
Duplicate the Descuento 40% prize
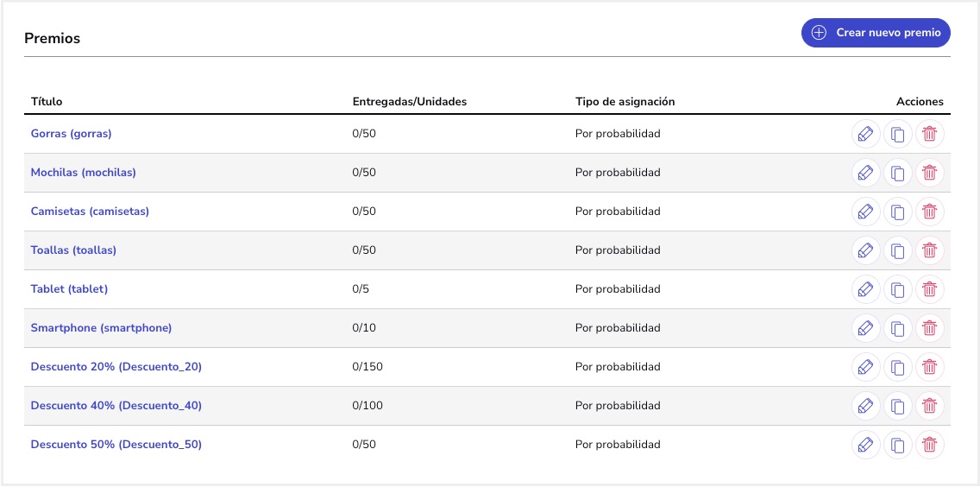tap(898, 406)
